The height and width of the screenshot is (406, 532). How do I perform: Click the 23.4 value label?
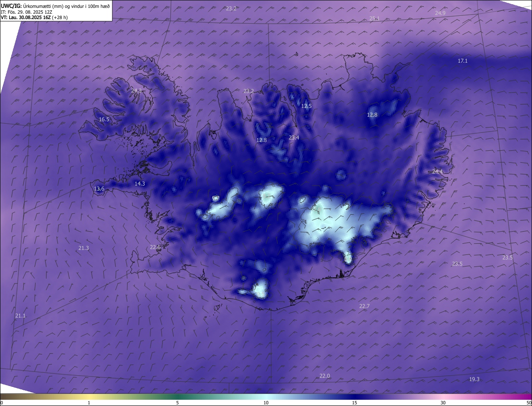click(294, 137)
